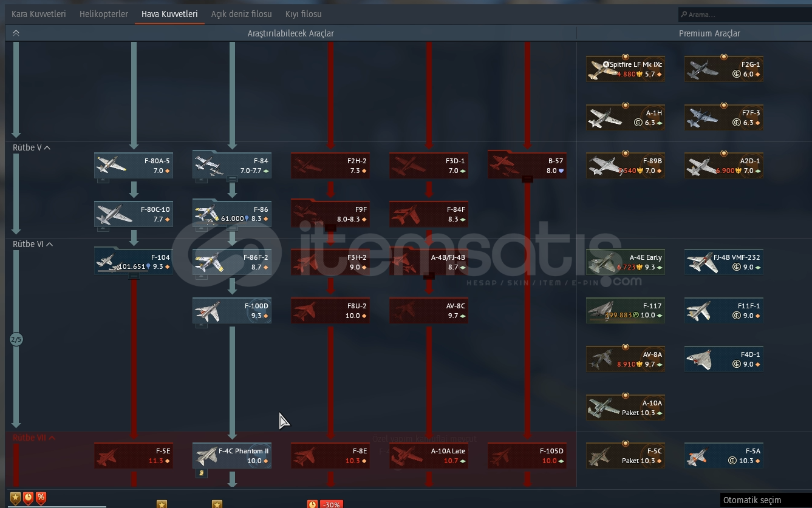
Task: Select the F-86F-2 aircraft card
Action: tap(232, 262)
